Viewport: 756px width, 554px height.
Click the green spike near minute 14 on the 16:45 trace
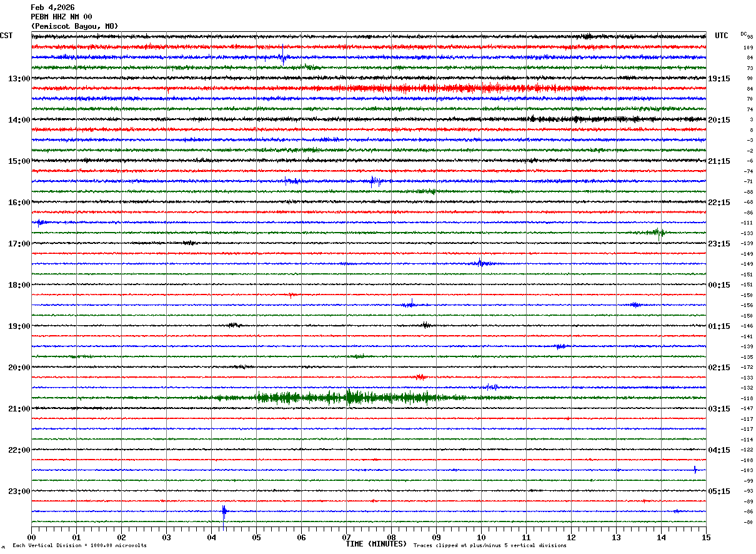[660, 233]
